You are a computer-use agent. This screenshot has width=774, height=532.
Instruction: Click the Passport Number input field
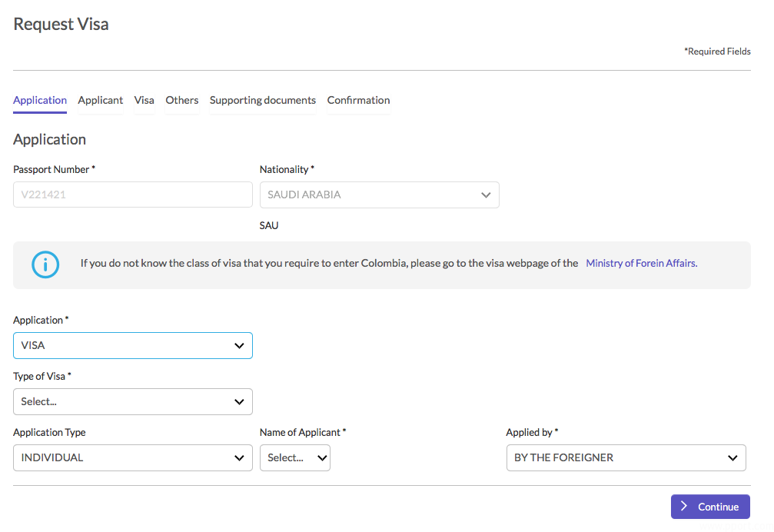tap(132, 195)
